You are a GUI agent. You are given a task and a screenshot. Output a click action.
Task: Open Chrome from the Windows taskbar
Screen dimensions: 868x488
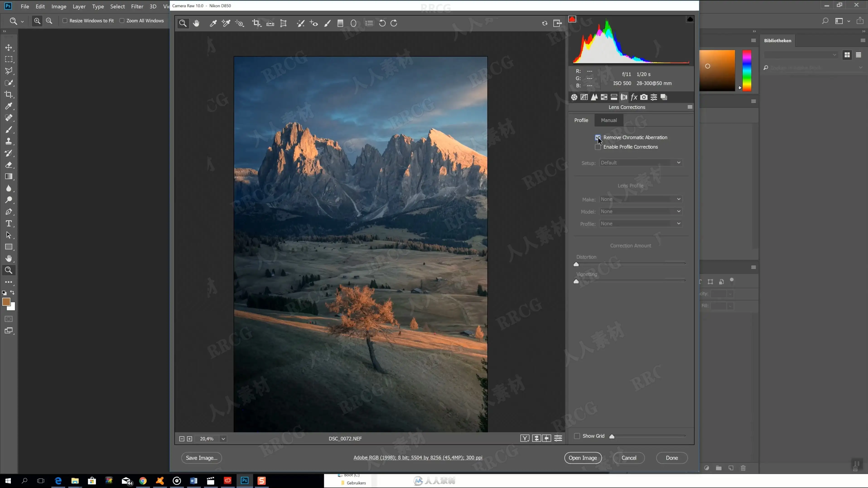click(143, 481)
